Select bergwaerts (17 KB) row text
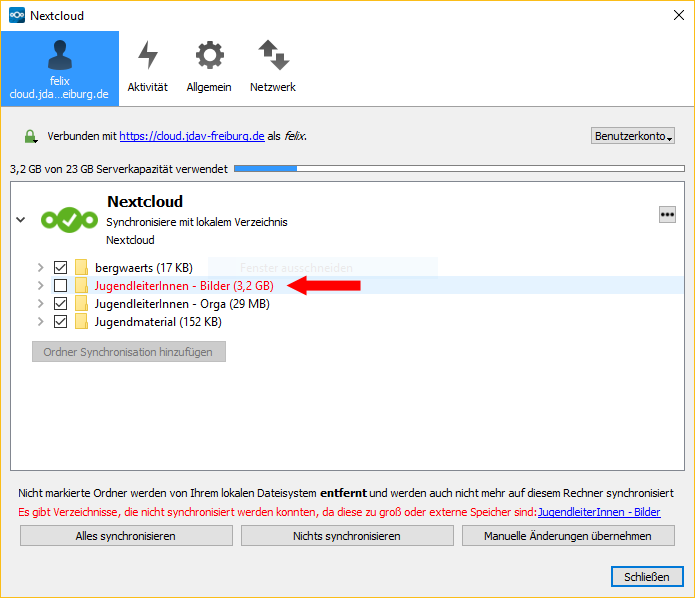 coord(144,268)
